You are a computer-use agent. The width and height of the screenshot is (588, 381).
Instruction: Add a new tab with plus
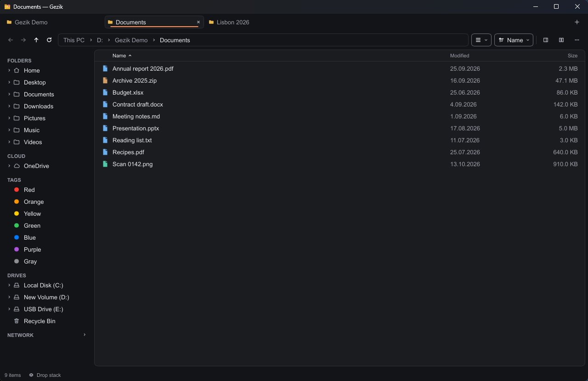coord(577,22)
